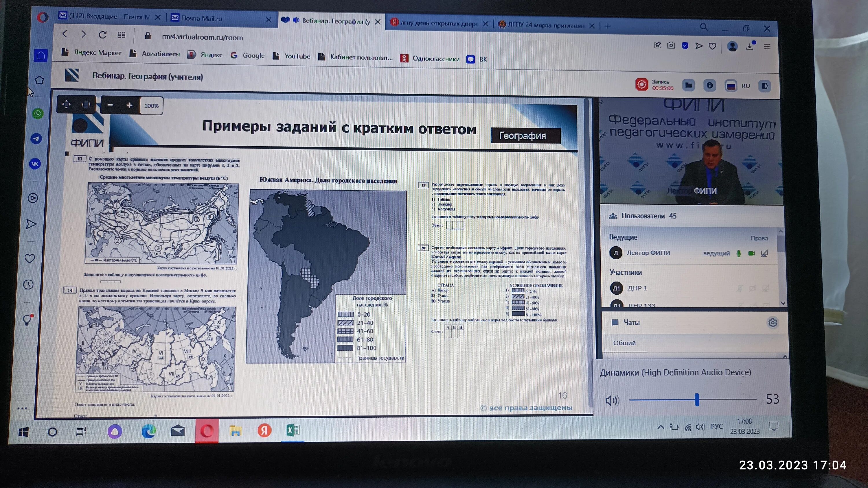Screen dimensions: 868x488
Task: Open Авиабилеты bookmark
Action: (155, 53)
